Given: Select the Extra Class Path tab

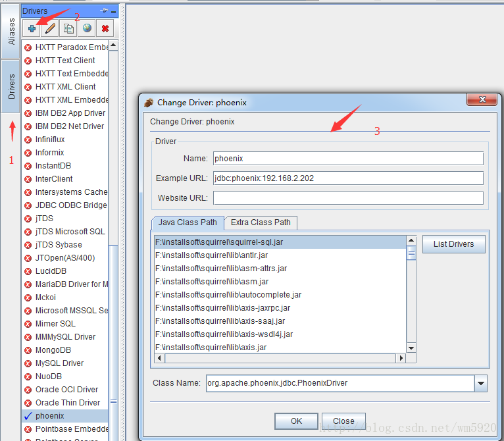Looking at the screenshot, I should [x=261, y=222].
